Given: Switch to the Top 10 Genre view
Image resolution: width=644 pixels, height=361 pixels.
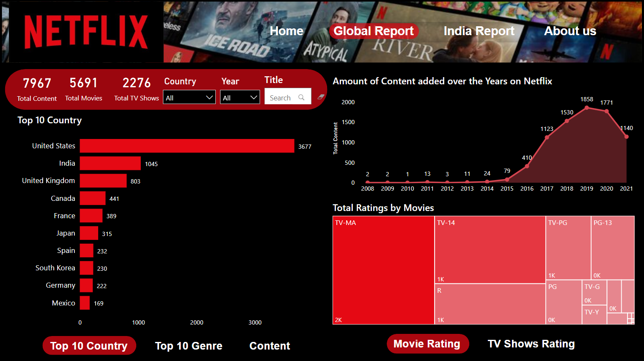Looking at the screenshot, I should [x=189, y=346].
